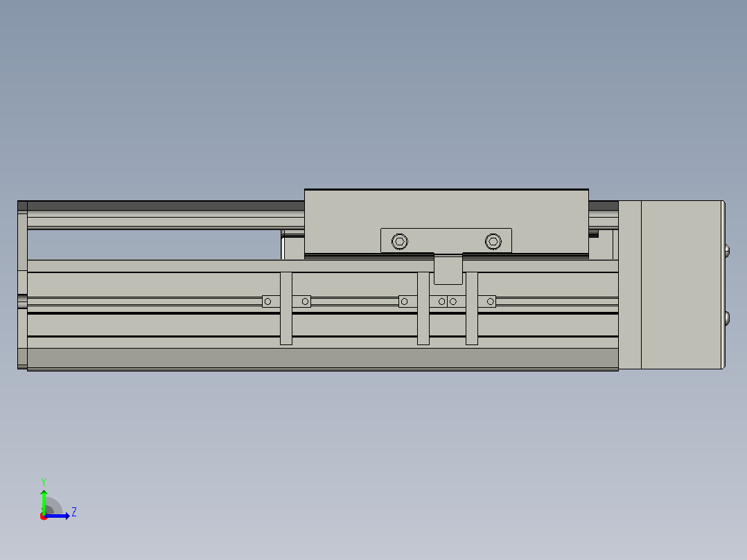Select the left end cap of the actuator
747x560 pixels.
pos(22,285)
